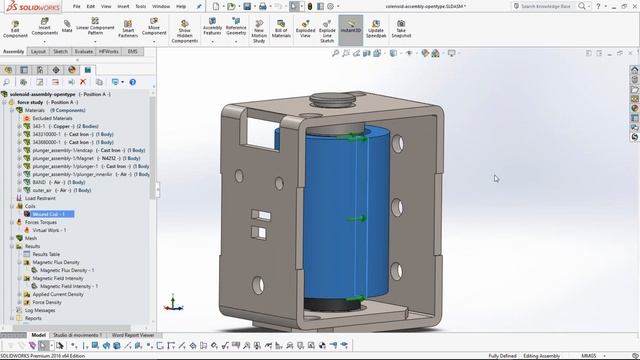Open the PropertyManager tab icon
Screen dimensions: 640x360
click(24, 70)
